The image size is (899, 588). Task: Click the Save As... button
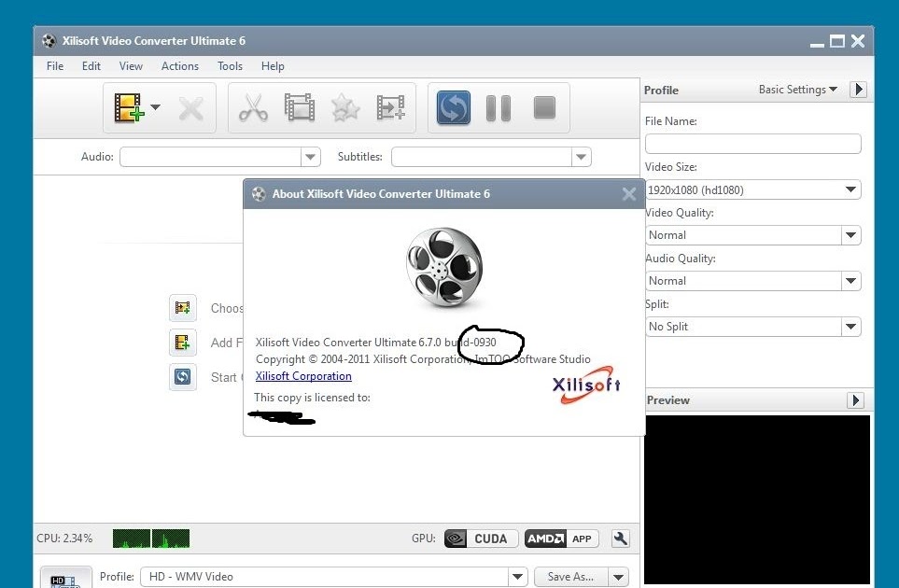(570, 577)
